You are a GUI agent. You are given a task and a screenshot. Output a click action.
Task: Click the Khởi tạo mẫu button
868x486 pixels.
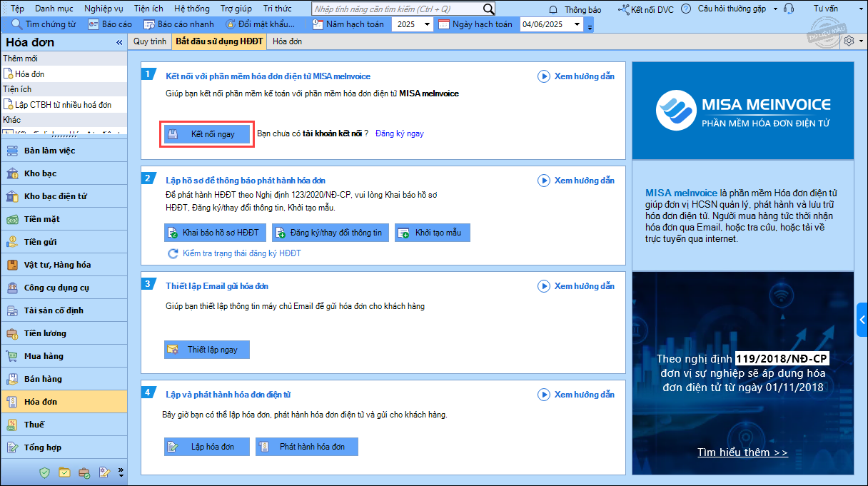[433, 233]
